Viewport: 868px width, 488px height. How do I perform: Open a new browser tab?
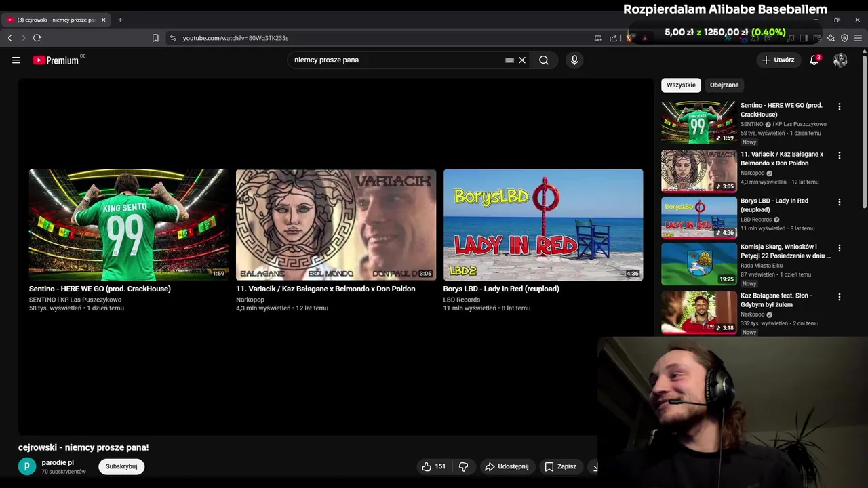click(x=120, y=20)
